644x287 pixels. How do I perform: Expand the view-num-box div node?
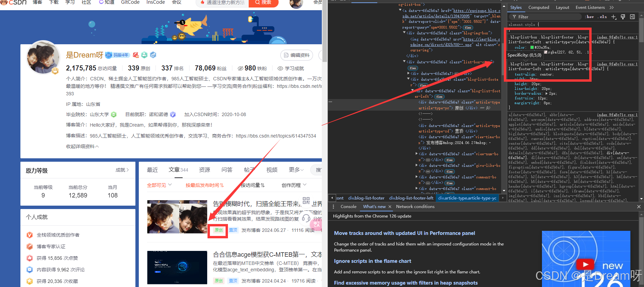(x=417, y=154)
